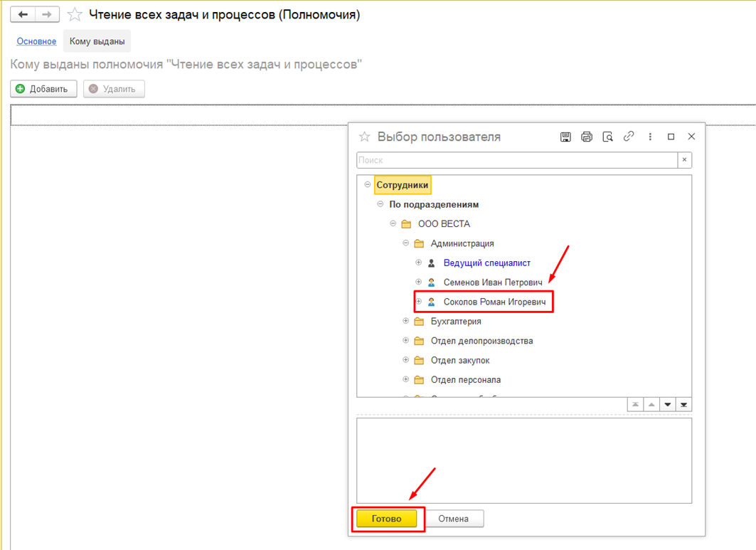Add page to favorites with title star

click(74, 14)
